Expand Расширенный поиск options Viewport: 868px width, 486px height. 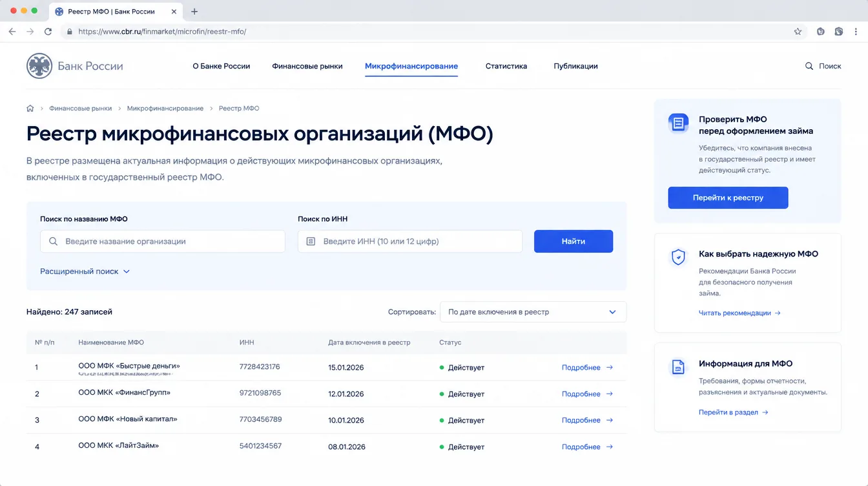point(85,271)
